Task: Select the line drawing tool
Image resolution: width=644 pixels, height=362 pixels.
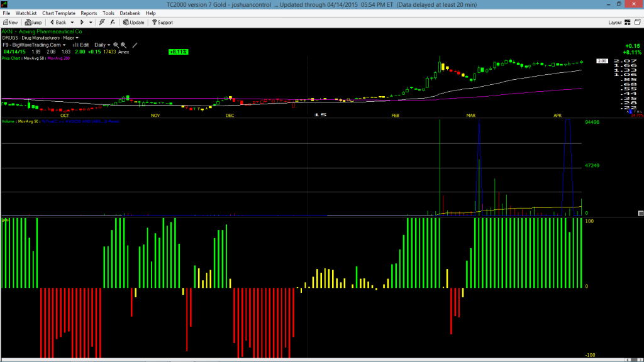Action: click(x=135, y=45)
